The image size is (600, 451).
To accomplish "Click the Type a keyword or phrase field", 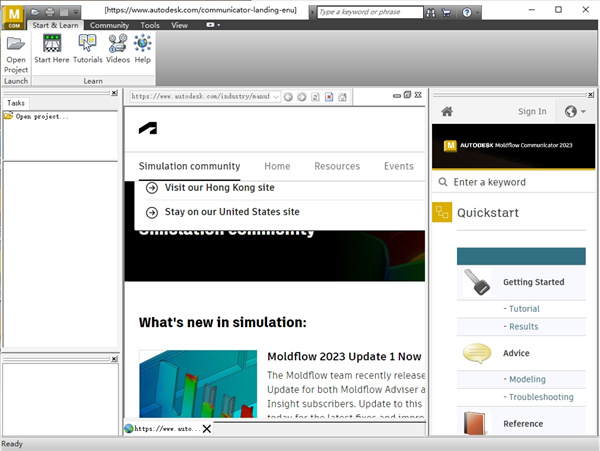I will pyautogui.click(x=370, y=12).
